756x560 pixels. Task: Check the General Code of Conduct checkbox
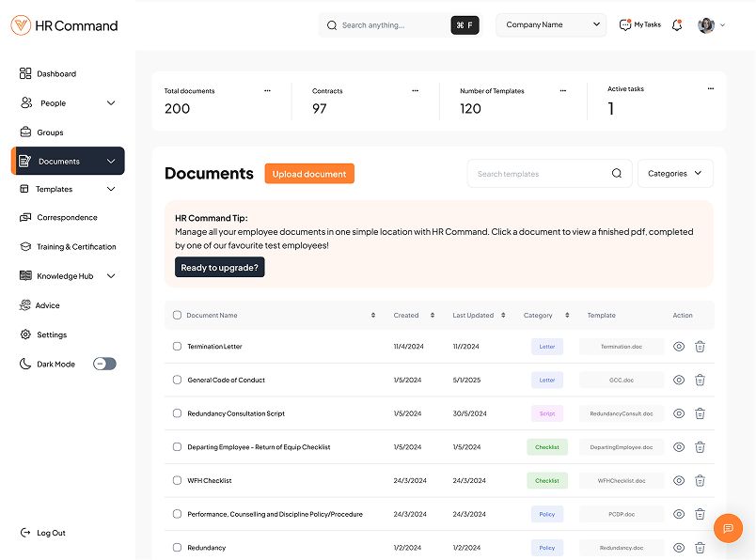177,381
